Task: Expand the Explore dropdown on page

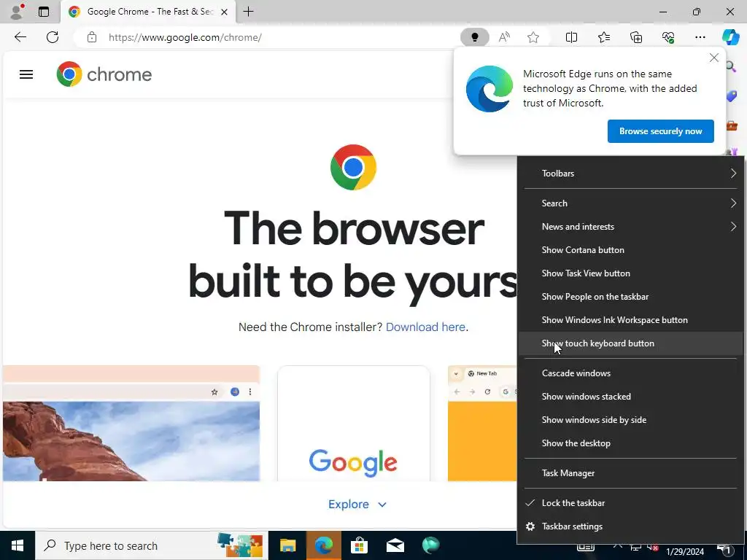Action: pos(357,505)
